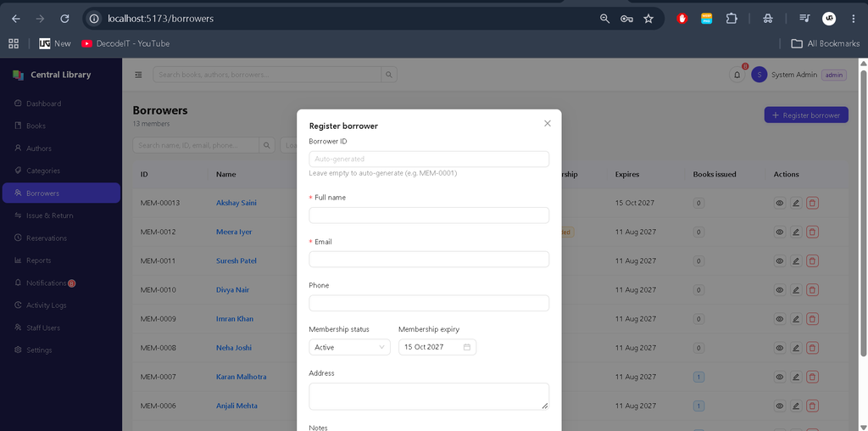View details of Suresh Patel
The image size is (868, 431).
coord(780,261)
